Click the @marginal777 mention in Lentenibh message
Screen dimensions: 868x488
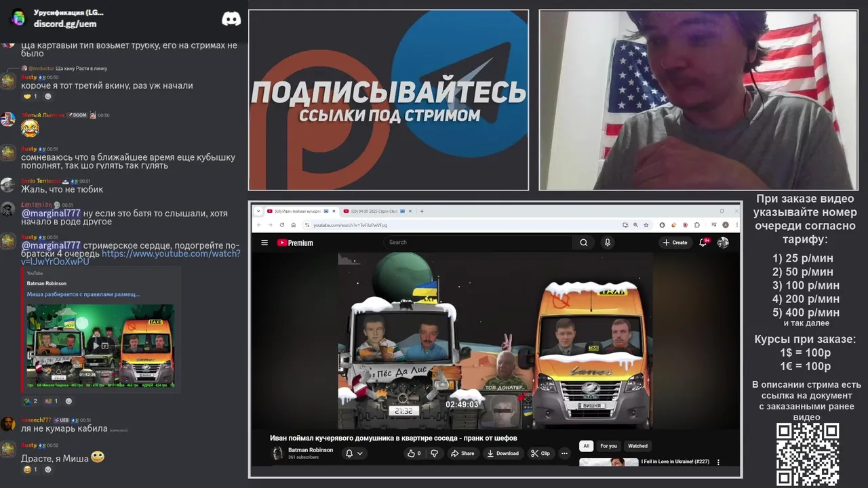click(51, 213)
